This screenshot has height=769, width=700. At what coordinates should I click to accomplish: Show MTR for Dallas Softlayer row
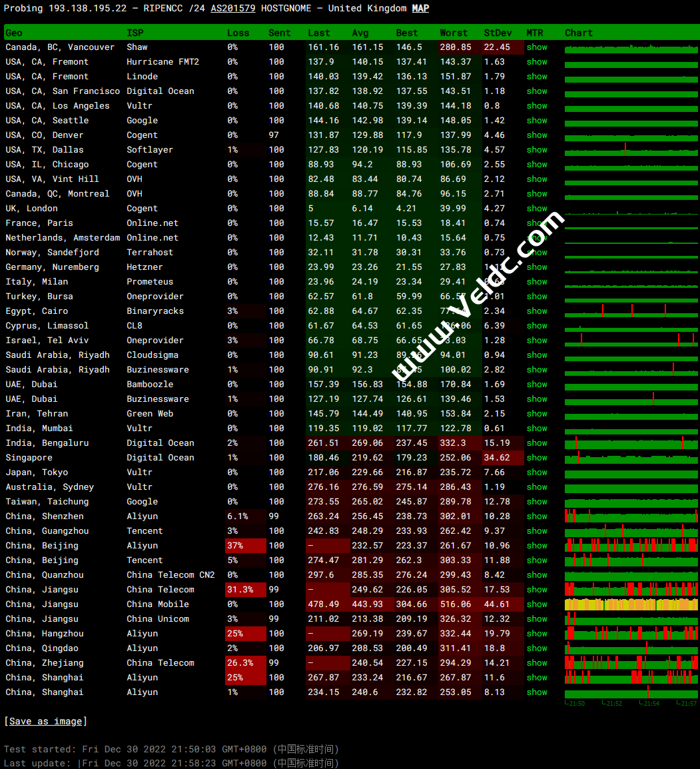[537, 150]
